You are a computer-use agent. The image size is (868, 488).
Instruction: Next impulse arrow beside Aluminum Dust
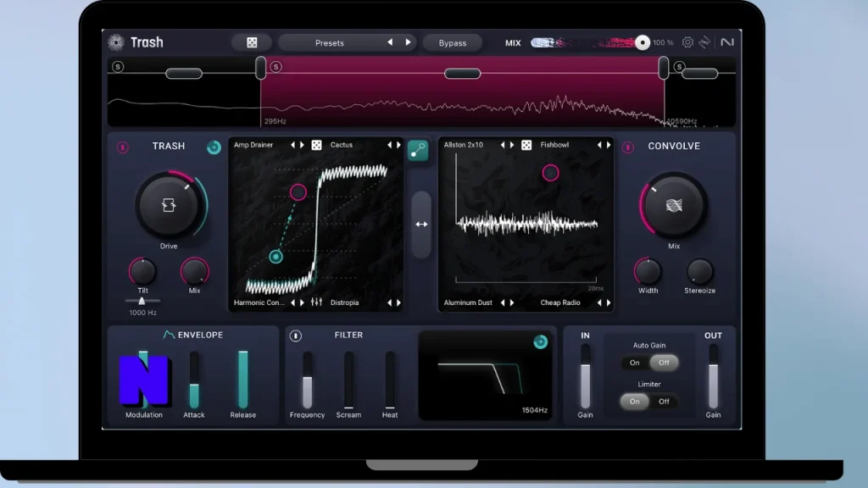[x=512, y=302]
